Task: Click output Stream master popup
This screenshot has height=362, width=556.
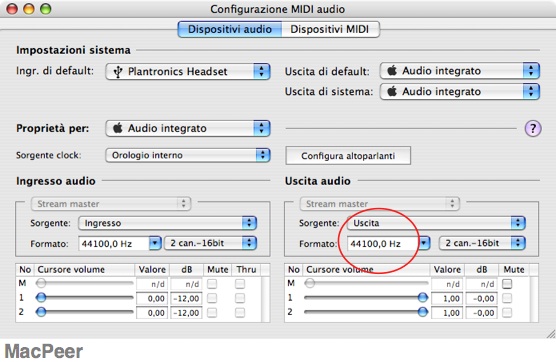Action: coord(379,204)
